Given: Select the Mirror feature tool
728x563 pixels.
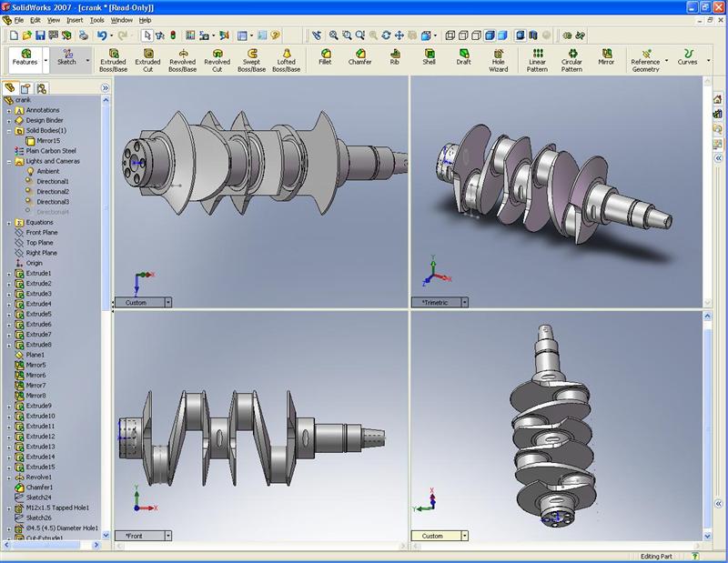Looking at the screenshot, I should click(x=606, y=57).
